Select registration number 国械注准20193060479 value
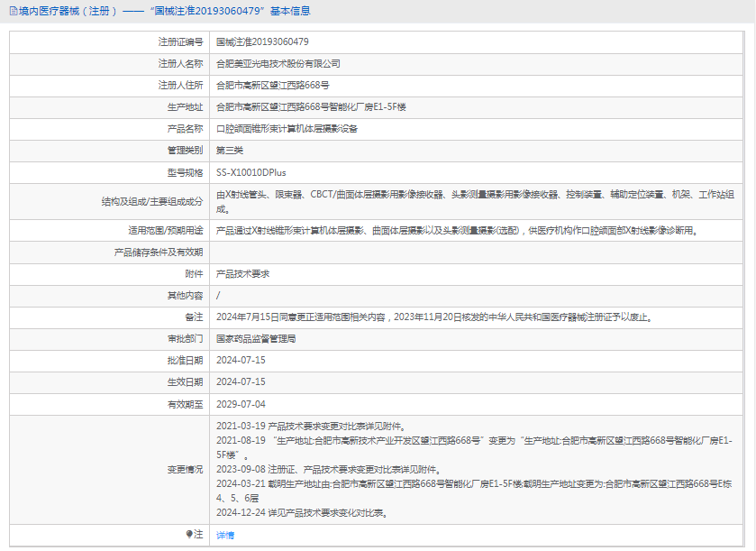756x551 pixels. coord(262,42)
